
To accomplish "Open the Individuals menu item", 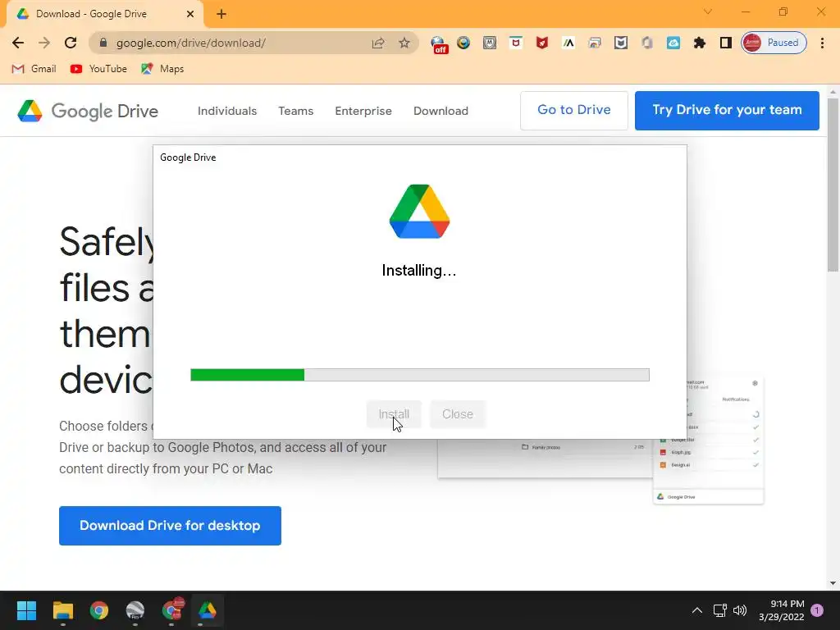I will (x=227, y=111).
